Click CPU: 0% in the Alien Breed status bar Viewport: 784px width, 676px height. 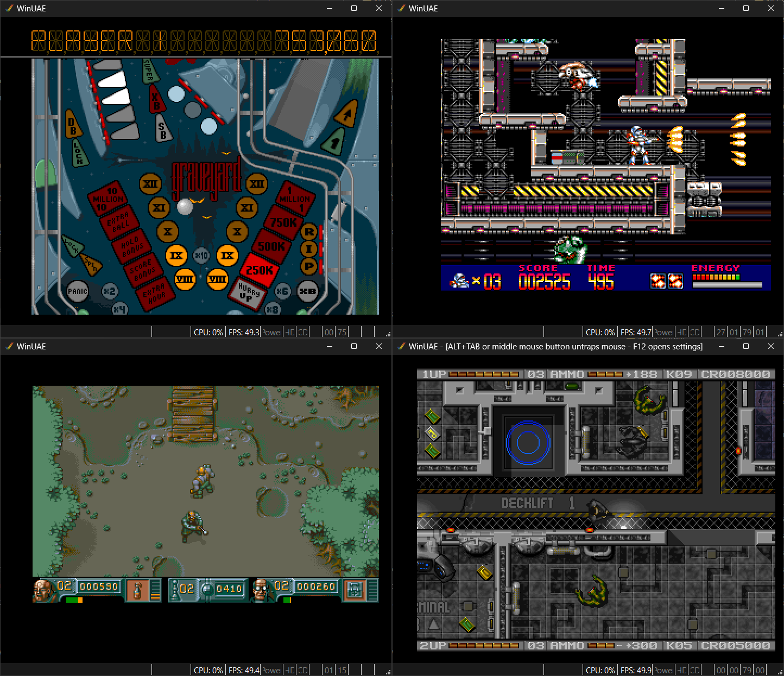pos(600,670)
